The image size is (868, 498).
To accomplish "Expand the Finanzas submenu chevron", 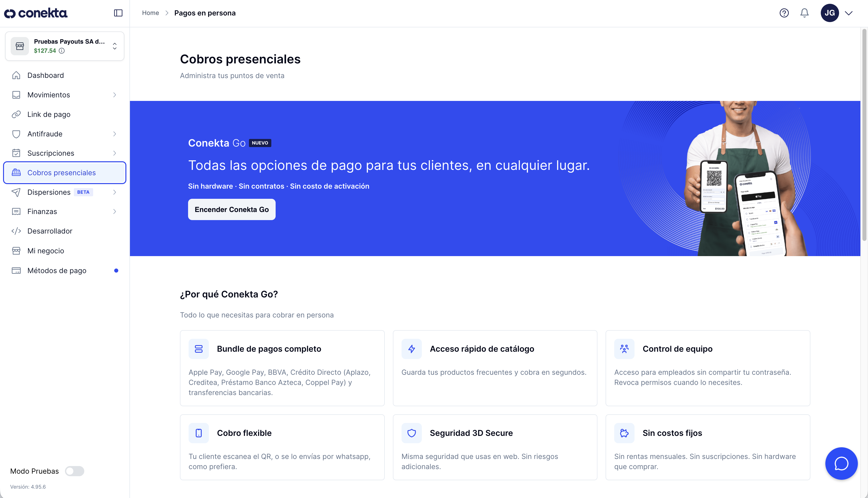I will coord(115,211).
